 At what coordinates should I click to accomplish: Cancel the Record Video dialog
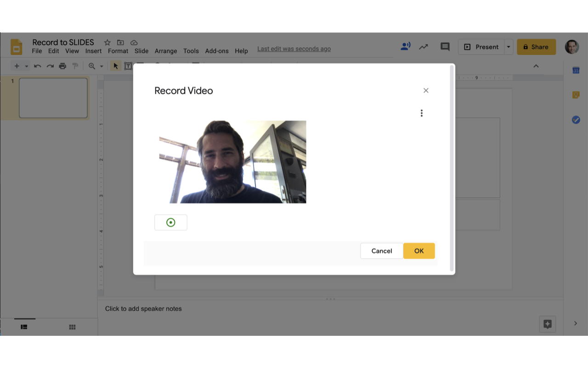click(x=381, y=251)
